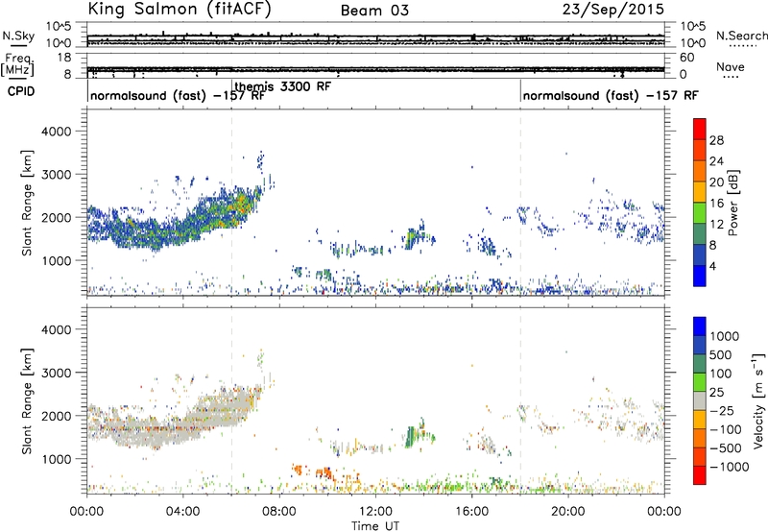
Task: Click the '4' power scale value
Action: pyautogui.click(x=713, y=266)
